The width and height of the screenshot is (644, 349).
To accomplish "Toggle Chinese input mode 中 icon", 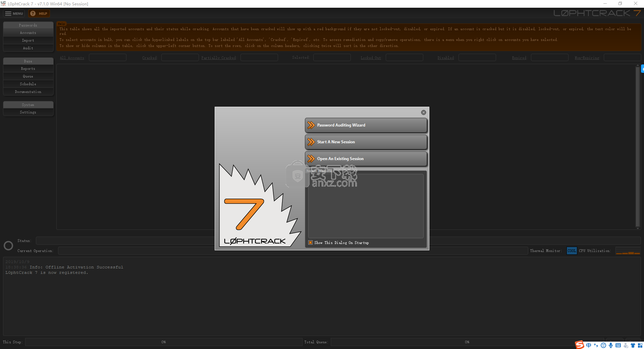I will (589, 345).
